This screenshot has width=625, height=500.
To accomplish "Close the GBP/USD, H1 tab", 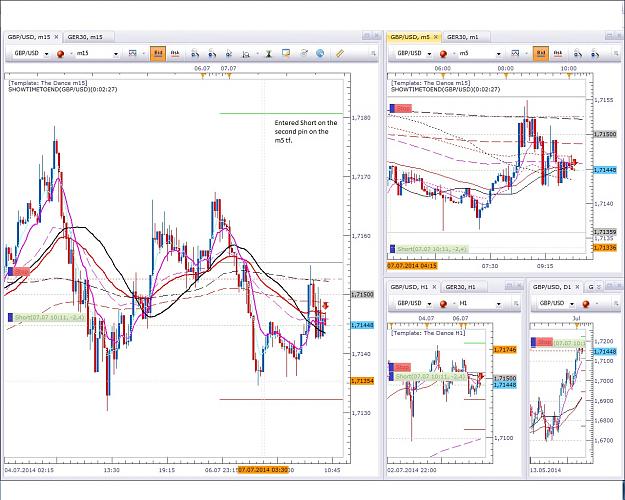I will [x=434, y=287].
